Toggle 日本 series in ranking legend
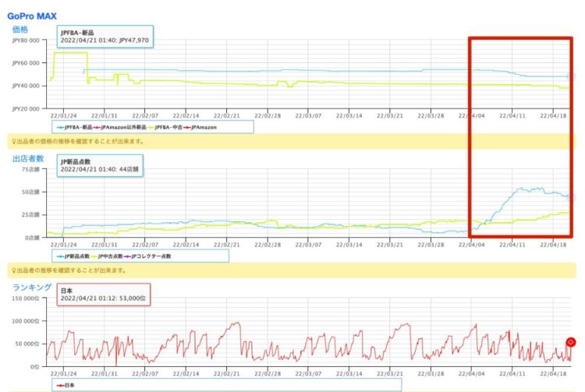The image size is (585, 392). tap(66, 385)
